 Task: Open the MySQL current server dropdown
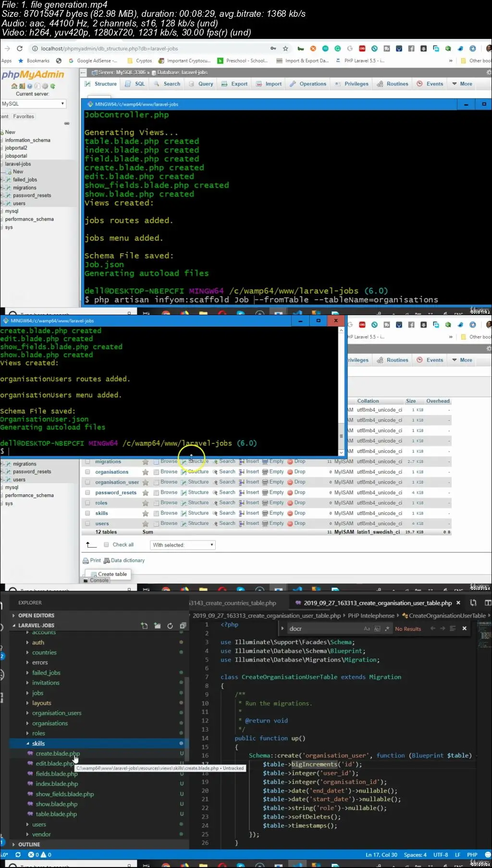[33, 104]
